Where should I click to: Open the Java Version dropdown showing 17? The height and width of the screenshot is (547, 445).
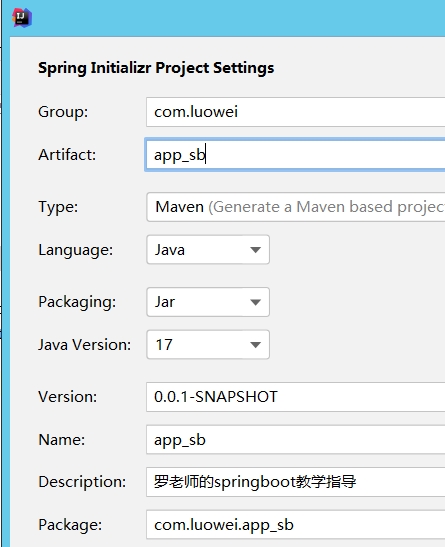[x=208, y=345]
